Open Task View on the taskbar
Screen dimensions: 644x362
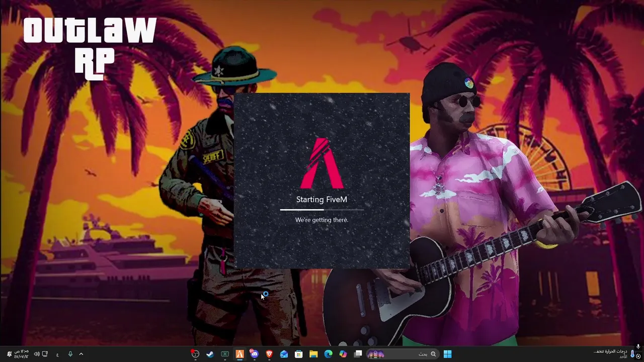(358, 354)
